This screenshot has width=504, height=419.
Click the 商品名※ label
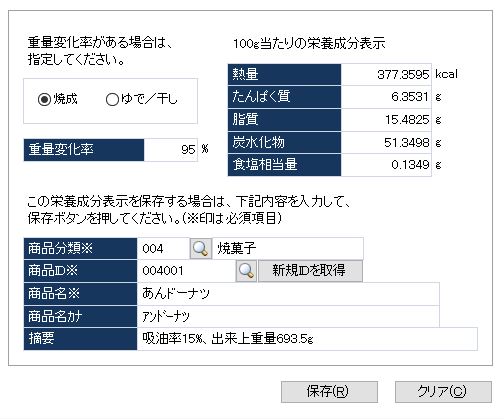coord(81,294)
